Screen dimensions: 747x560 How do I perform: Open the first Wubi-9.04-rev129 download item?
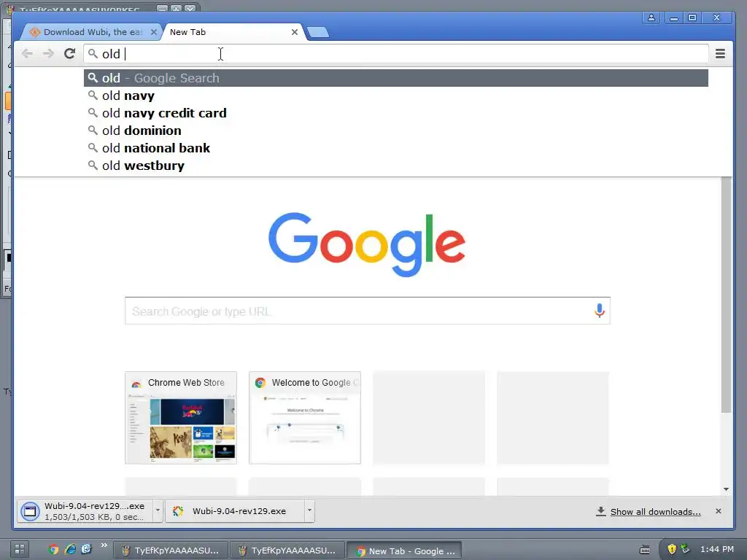85,511
